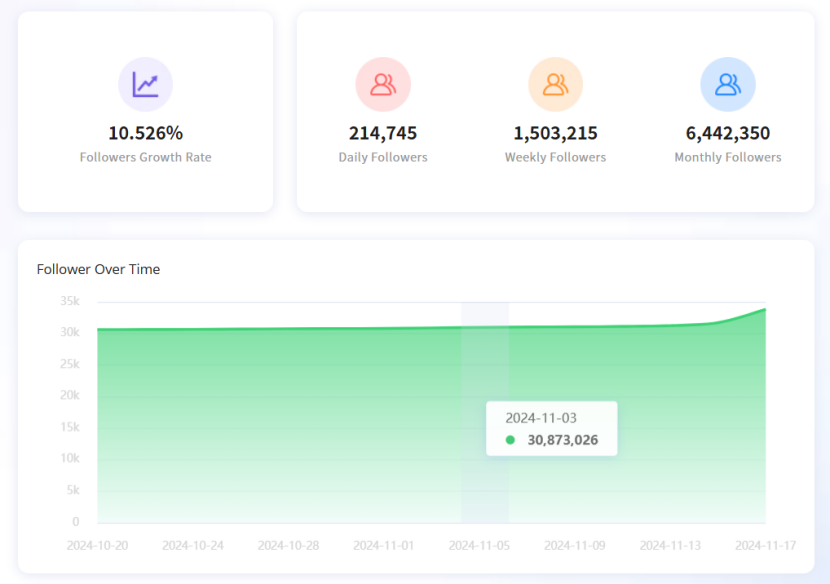Select the 6,442,350 monthly followers number
This screenshot has width=830, height=584.
coord(728,133)
